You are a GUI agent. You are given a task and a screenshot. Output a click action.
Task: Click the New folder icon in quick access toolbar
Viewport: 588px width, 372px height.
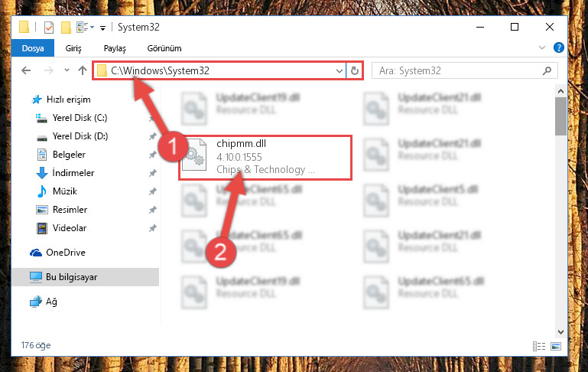(x=66, y=28)
